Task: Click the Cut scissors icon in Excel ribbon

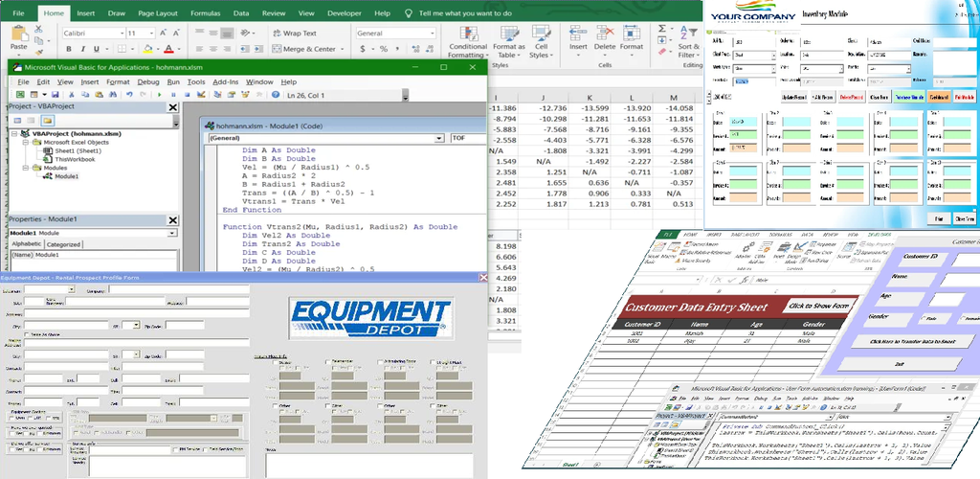Action: (x=38, y=30)
